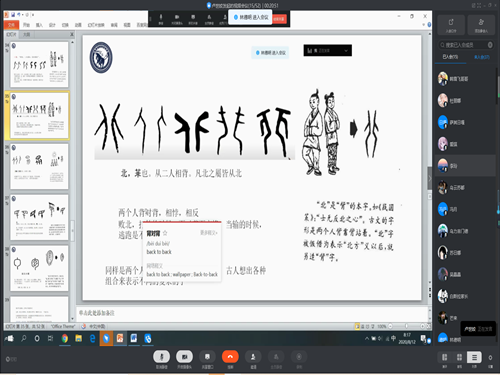Open the red File tab in PowerPoint
The height and width of the screenshot is (375, 500).
point(11,25)
